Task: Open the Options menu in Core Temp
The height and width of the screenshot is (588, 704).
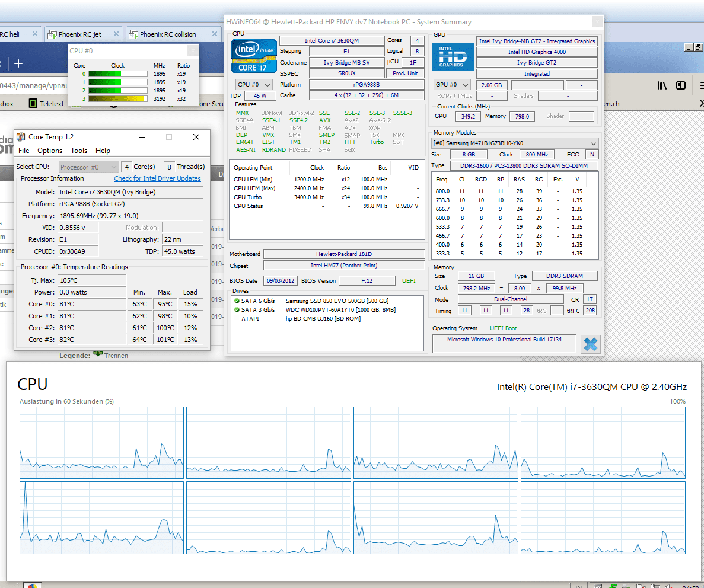Action: coord(50,151)
